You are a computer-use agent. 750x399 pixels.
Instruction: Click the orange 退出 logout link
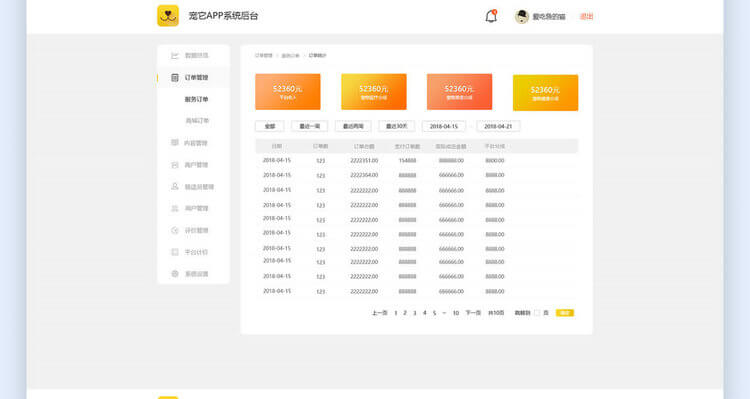[x=586, y=17]
